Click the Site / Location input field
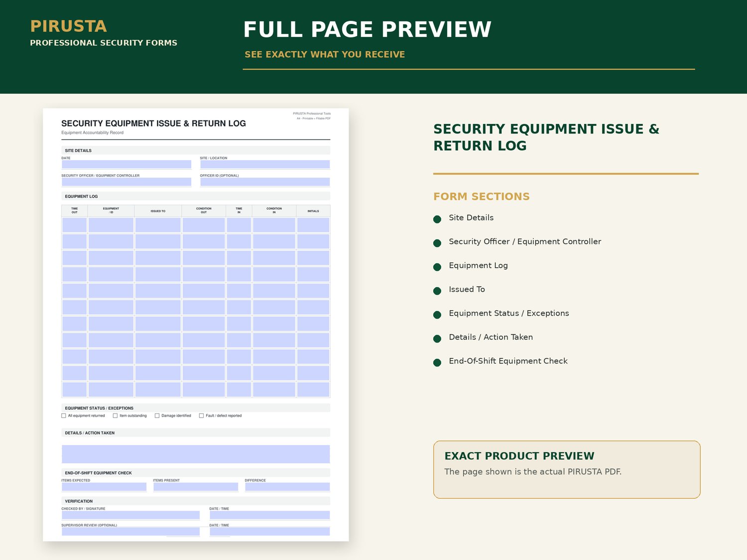Image resolution: width=747 pixels, height=560 pixels. 265,164
